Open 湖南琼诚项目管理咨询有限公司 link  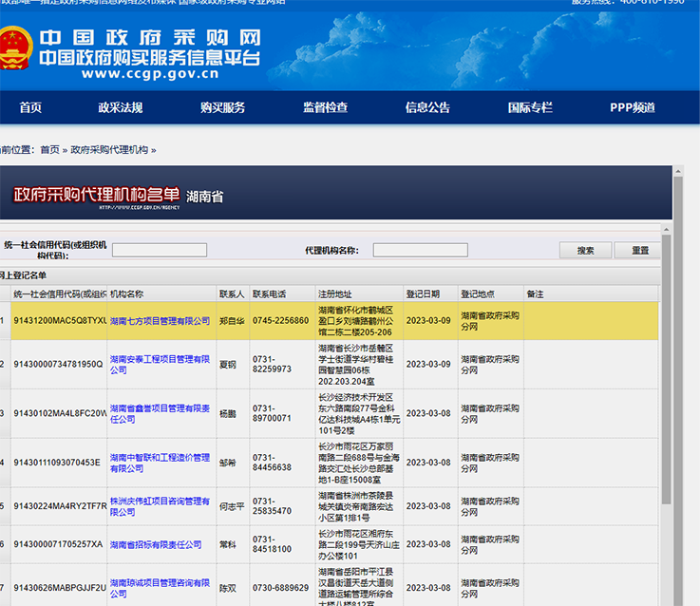pos(160,588)
